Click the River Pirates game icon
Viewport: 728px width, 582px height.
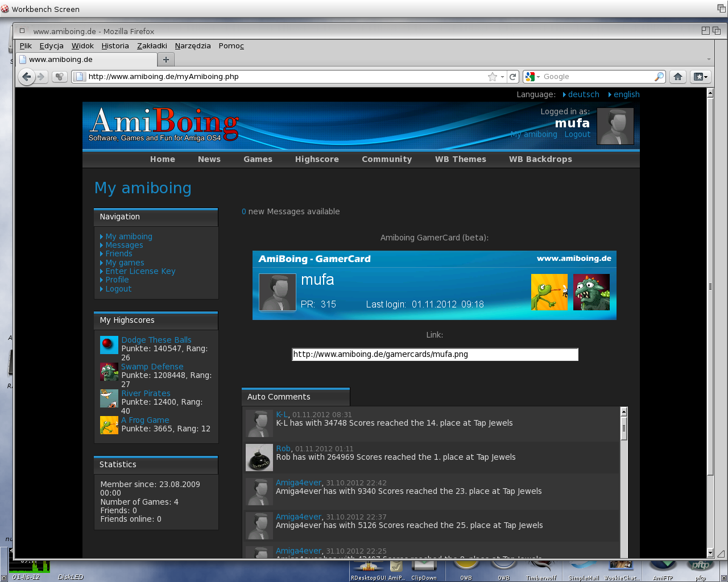click(x=109, y=398)
